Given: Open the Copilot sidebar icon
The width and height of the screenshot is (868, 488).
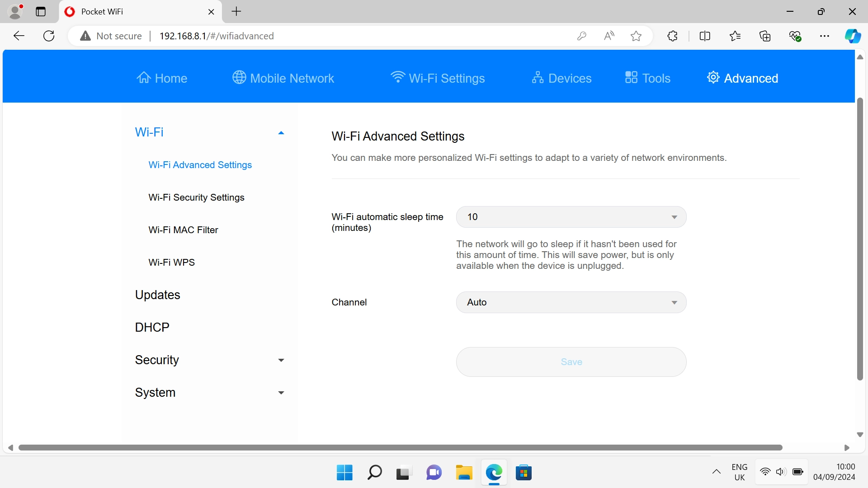Looking at the screenshot, I should click(853, 36).
